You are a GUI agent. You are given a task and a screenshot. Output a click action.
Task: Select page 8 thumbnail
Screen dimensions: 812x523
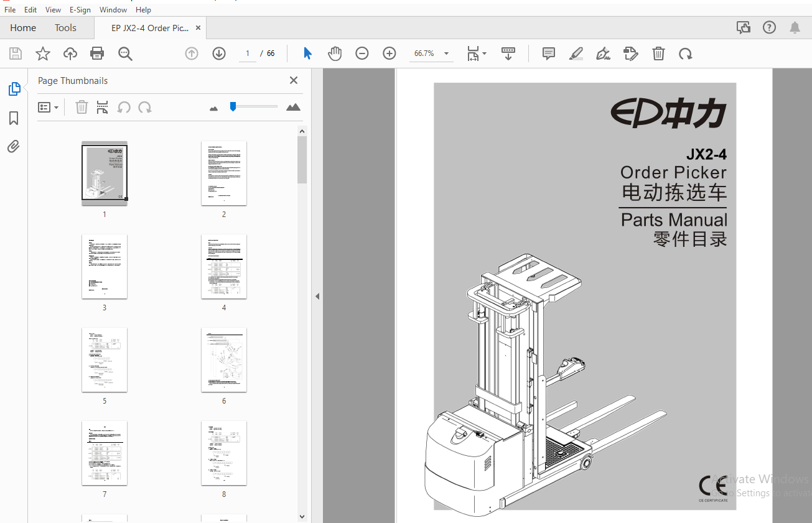tap(224, 453)
